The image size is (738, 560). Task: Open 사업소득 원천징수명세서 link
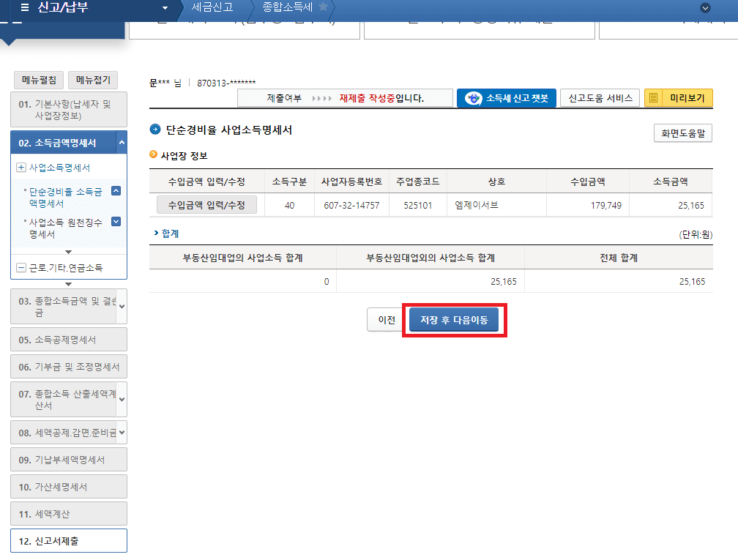(65, 228)
